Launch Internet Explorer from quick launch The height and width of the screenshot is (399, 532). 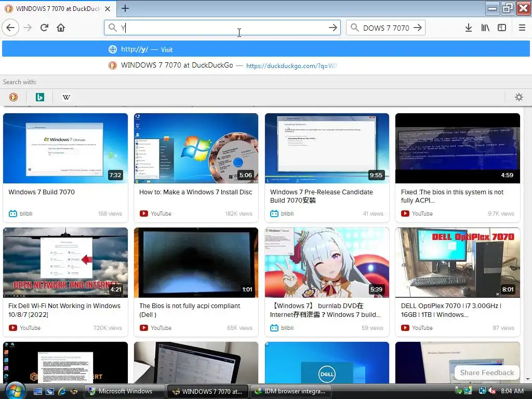pyautogui.click(x=61, y=391)
